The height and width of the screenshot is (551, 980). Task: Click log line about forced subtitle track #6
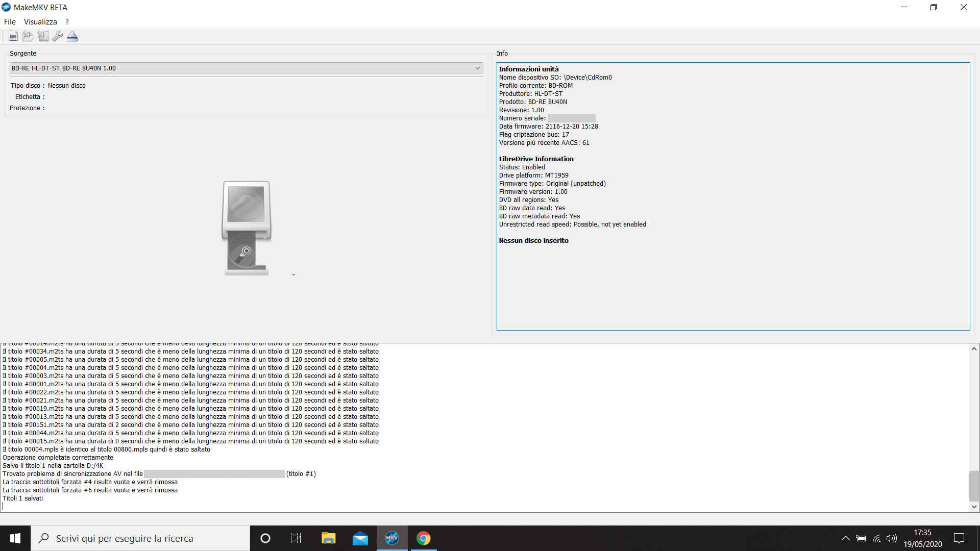coord(90,490)
